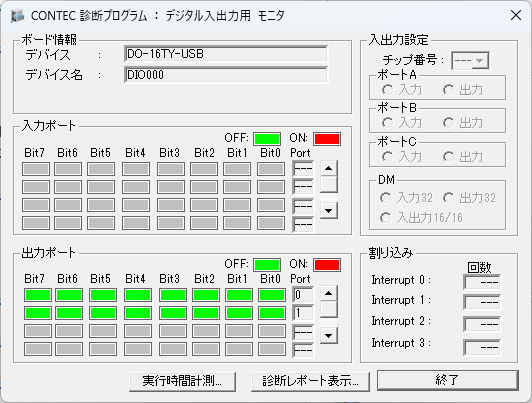Toggle output Port 1 Bit5 indicator

pos(103,313)
